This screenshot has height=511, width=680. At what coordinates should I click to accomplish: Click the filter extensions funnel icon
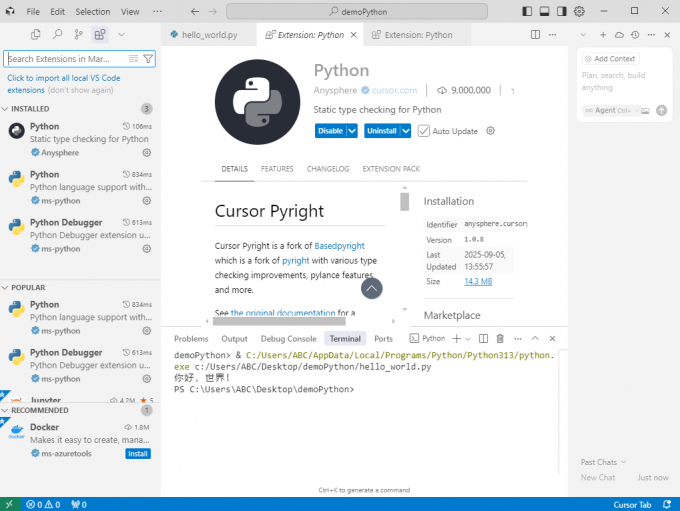pos(148,59)
